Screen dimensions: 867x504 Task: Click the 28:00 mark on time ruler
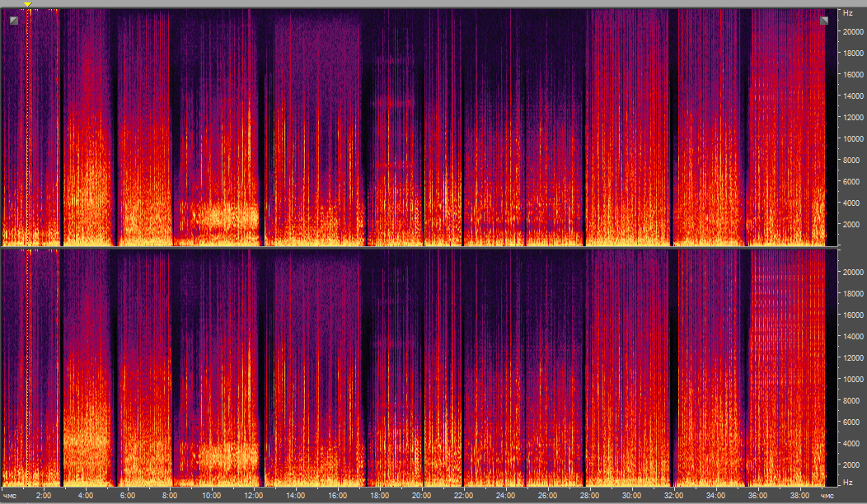589,495
